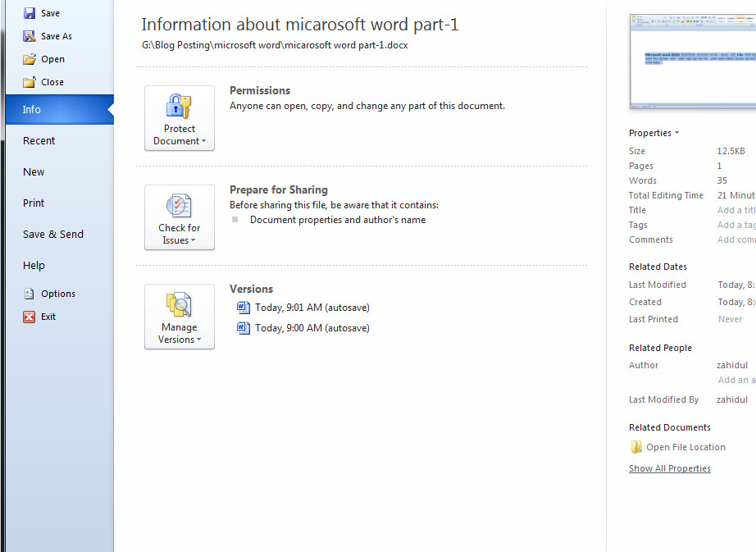Viewport: 756px width, 552px height.
Task: Select the Info tab
Action: 60,109
